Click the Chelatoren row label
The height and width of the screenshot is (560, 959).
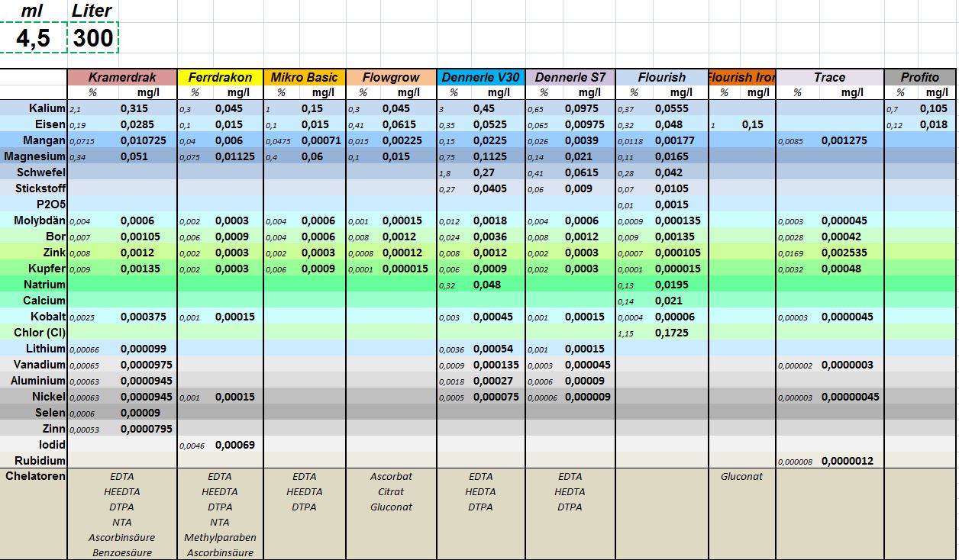point(35,476)
